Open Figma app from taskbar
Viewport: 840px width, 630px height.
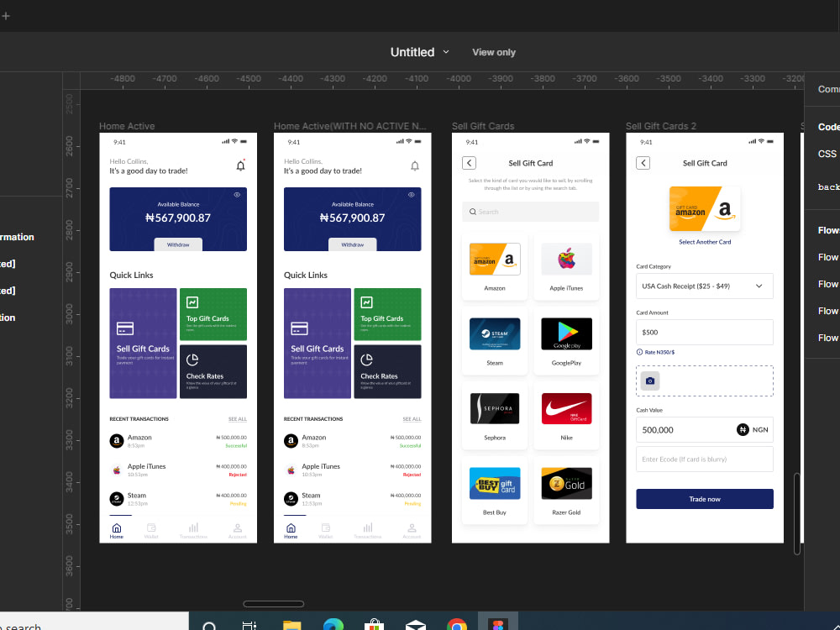coord(497,623)
